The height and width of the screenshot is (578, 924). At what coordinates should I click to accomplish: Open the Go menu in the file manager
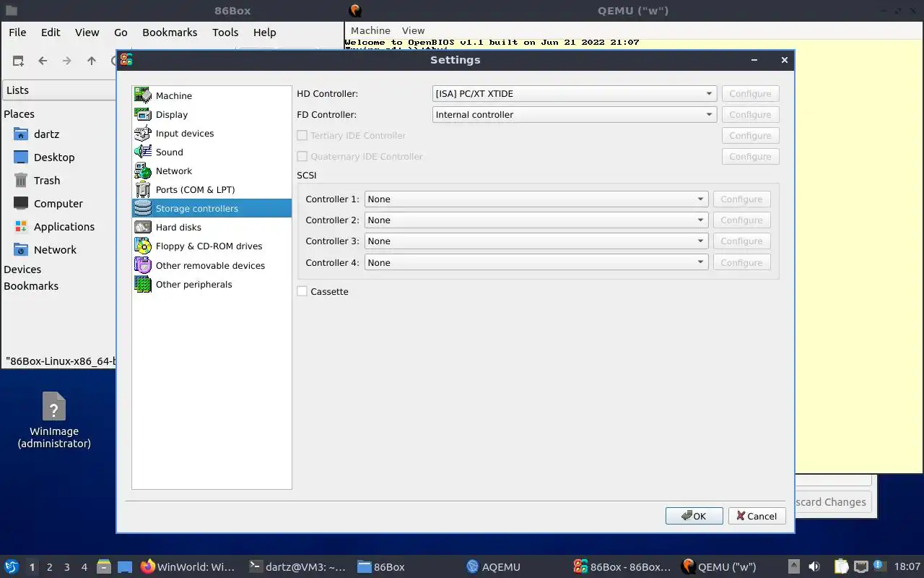[x=121, y=32]
